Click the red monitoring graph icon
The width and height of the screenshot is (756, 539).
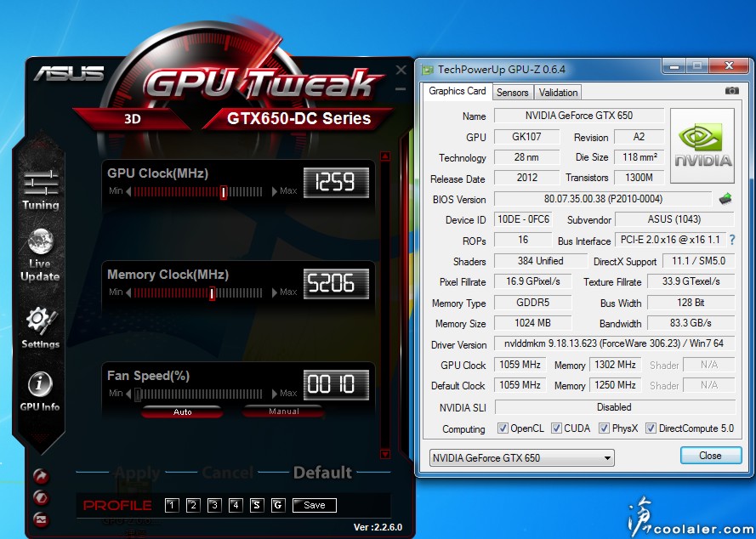[x=41, y=519]
